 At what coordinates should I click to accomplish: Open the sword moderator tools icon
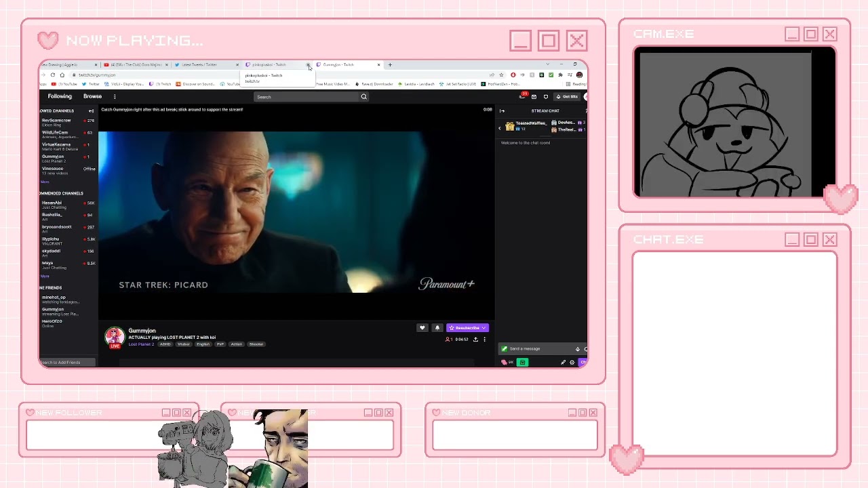[x=563, y=363]
